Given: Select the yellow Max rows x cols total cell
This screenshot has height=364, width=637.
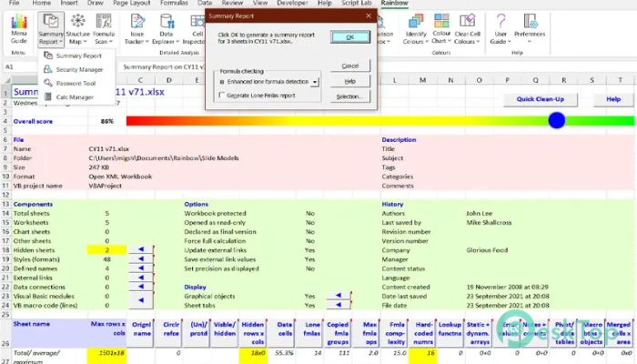Looking at the screenshot, I should (x=106, y=356).
